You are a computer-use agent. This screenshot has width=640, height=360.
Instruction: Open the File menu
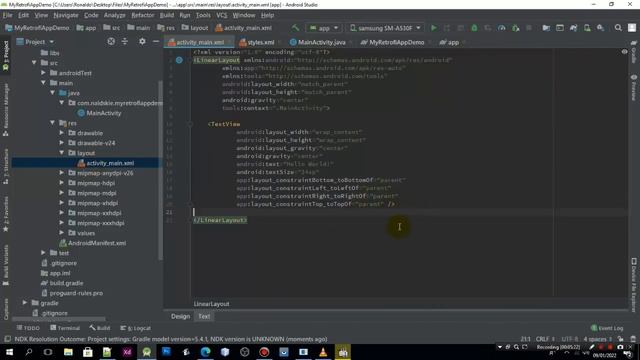tap(7, 15)
